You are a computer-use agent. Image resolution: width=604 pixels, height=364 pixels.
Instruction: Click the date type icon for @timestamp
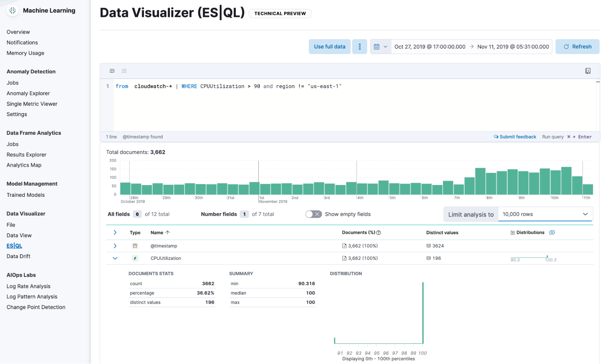tap(135, 246)
